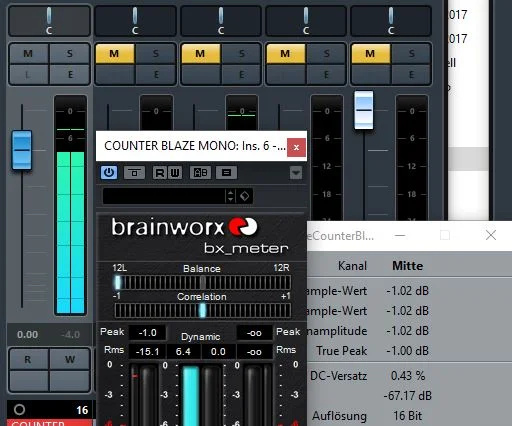
Task: Click the Dynamic value 6.4
Action: tap(183, 352)
